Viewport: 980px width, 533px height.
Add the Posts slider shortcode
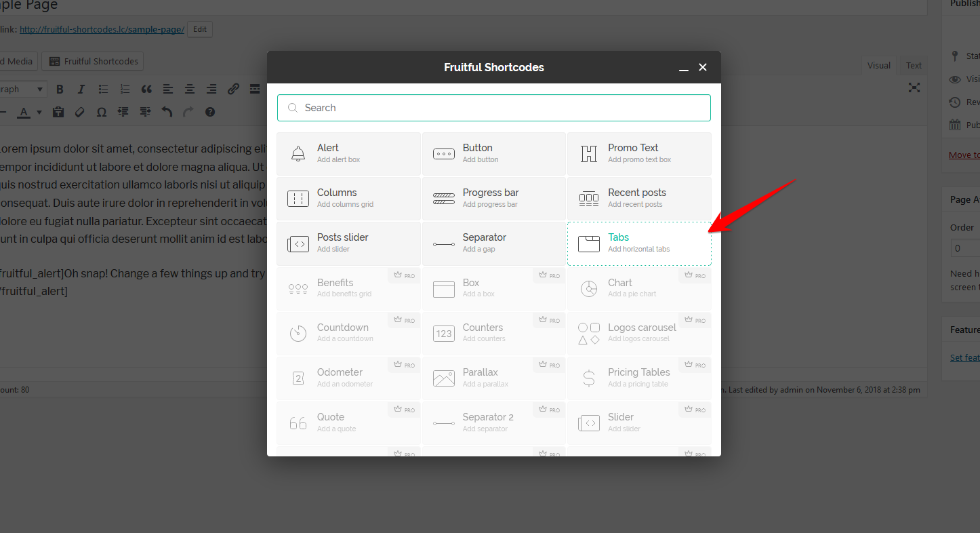(x=348, y=243)
